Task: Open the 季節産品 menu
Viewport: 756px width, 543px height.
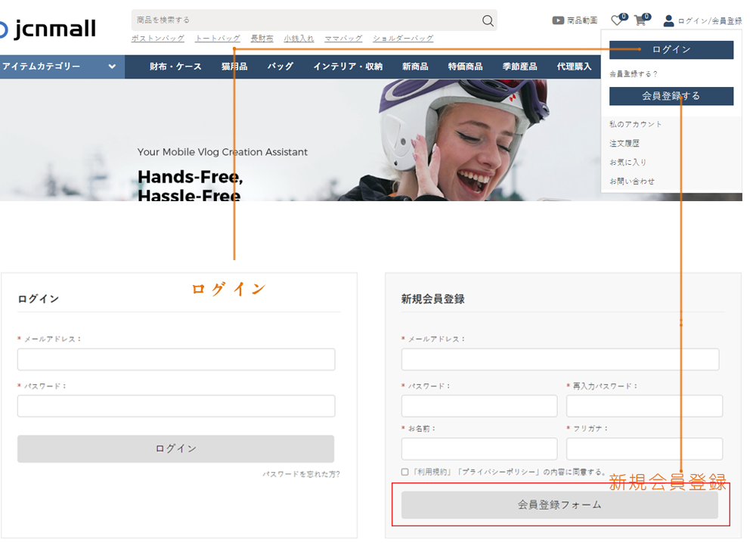Action: (520, 67)
